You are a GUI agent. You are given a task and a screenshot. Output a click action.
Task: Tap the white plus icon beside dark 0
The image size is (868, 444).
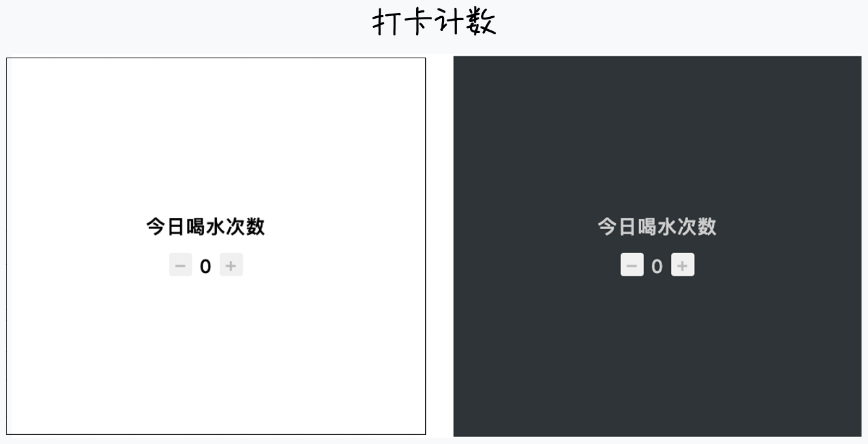[683, 265]
